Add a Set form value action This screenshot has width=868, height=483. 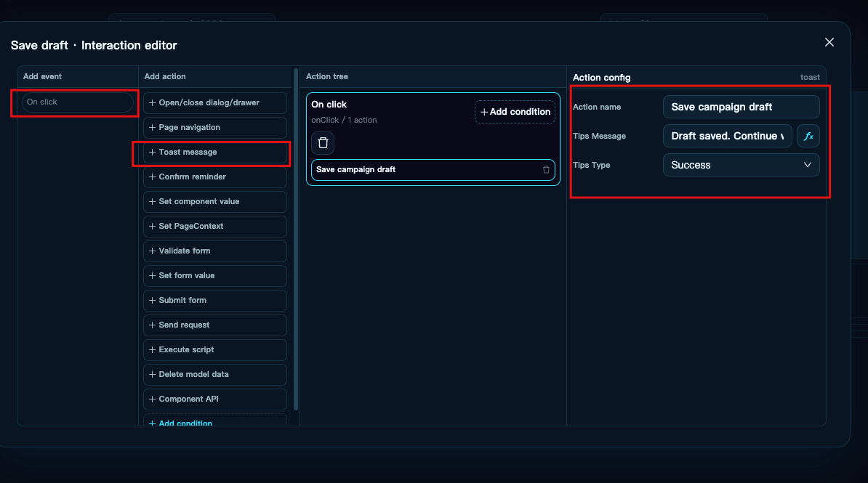click(x=214, y=275)
